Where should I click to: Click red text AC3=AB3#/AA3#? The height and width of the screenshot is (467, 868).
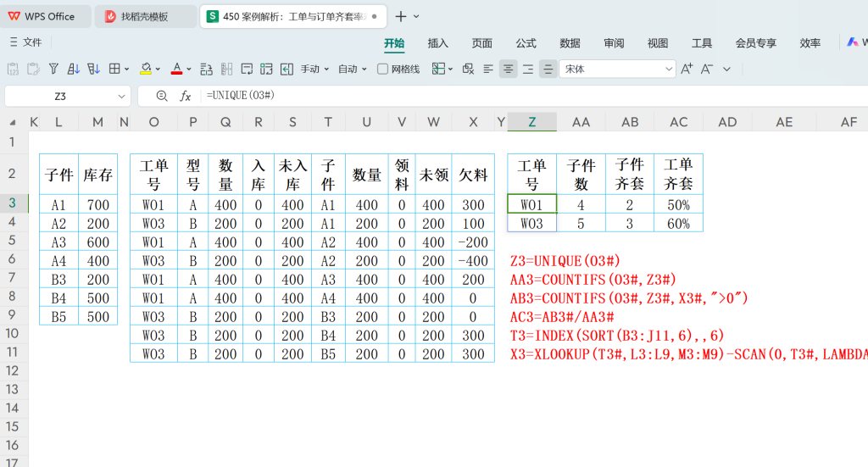562,317
